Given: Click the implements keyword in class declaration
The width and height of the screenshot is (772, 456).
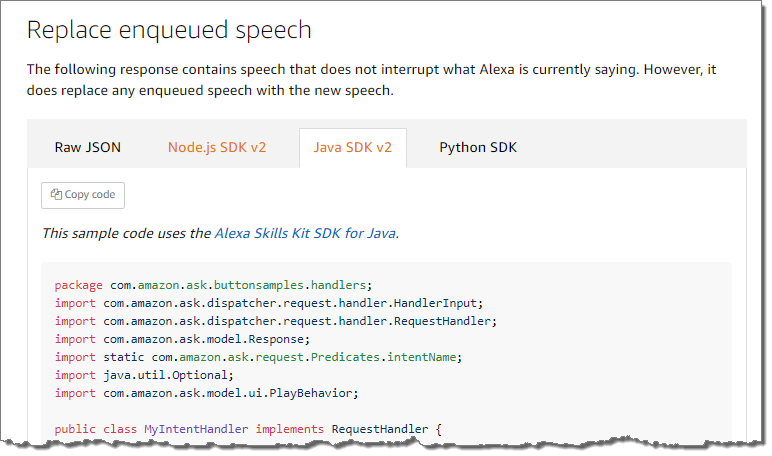Looking at the screenshot, I should pos(290,429).
